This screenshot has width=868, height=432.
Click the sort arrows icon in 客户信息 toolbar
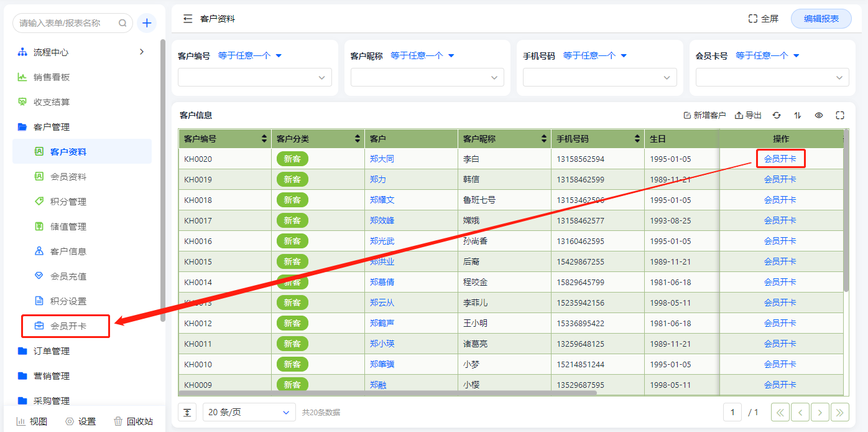(x=798, y=115)
